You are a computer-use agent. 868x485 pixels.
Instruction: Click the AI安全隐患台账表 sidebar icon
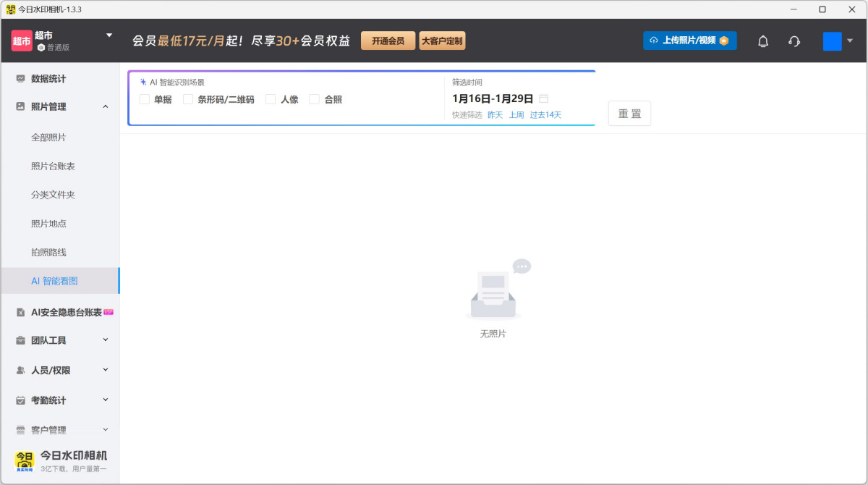coord(20,313)
